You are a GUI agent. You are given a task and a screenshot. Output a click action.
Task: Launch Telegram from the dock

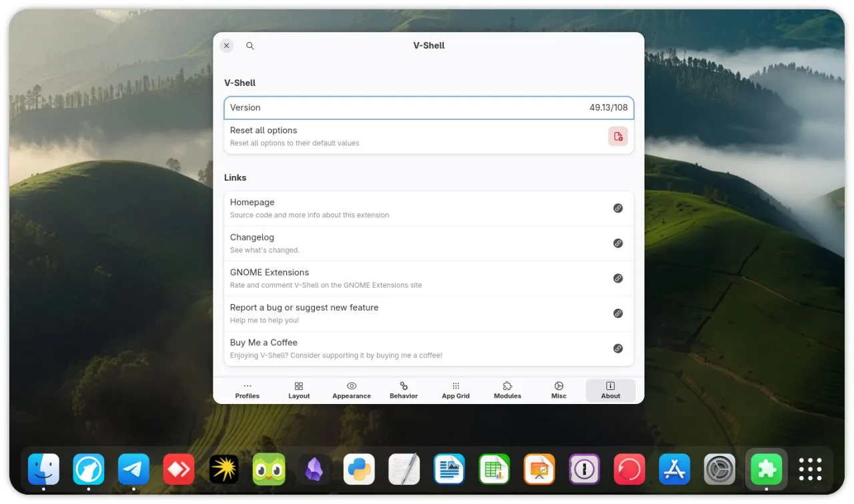[x=133, y=469]
